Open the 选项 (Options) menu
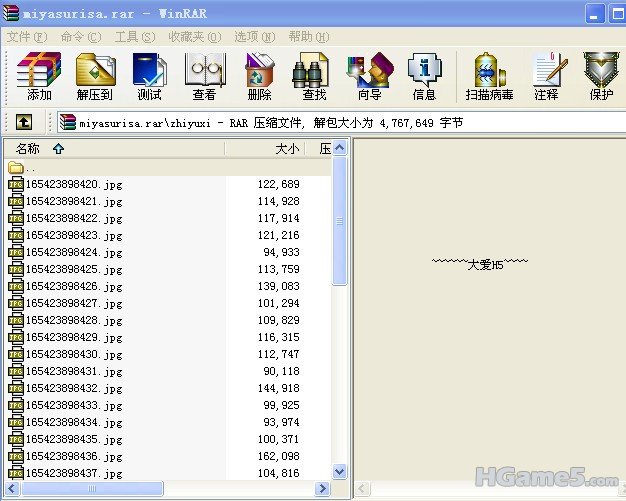 coord(253,36)
